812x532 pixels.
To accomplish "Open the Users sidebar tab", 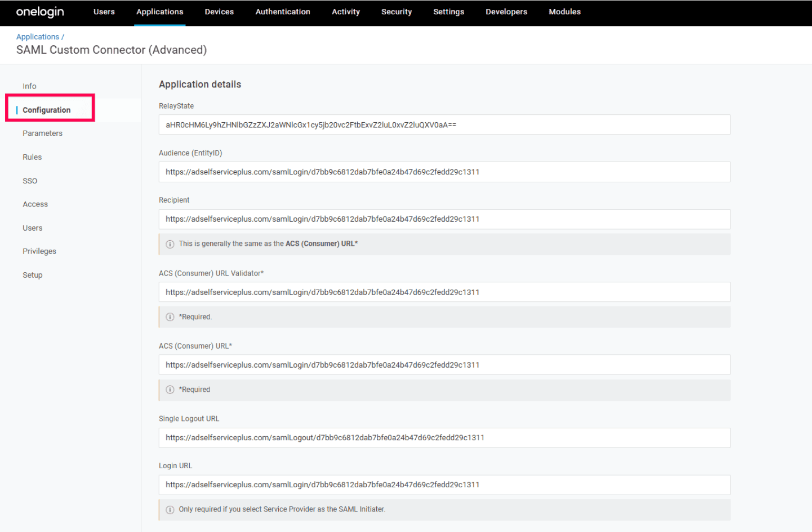I will click(33, 228).
